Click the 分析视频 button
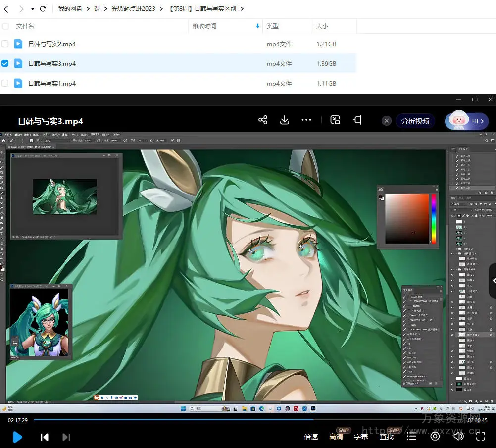 pyautogui.click(x=415, y=121)
